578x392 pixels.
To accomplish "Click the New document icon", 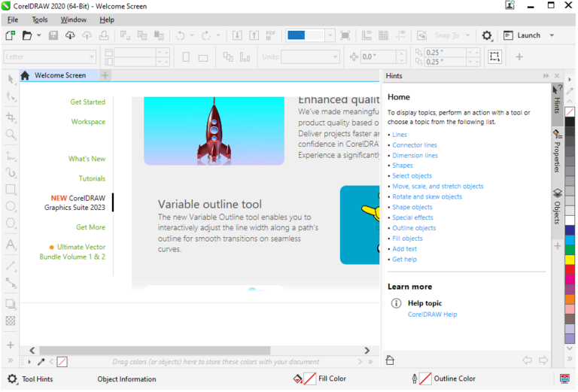I will (10, 35).
